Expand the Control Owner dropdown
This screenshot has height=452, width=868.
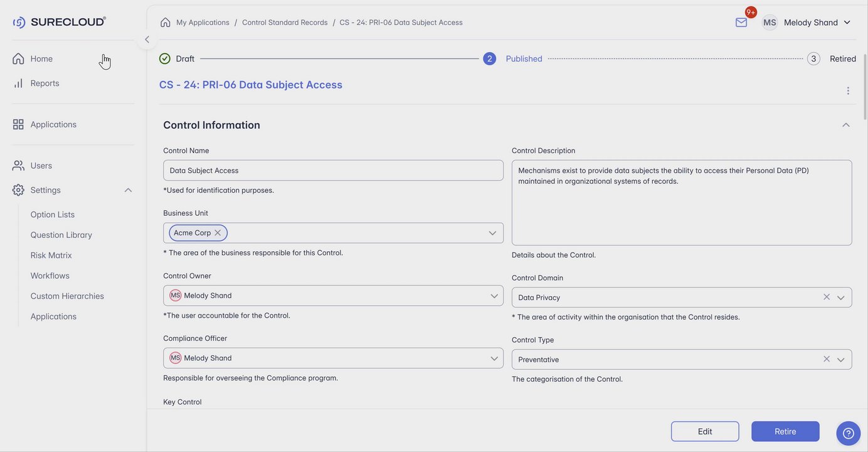click(494, 296)
